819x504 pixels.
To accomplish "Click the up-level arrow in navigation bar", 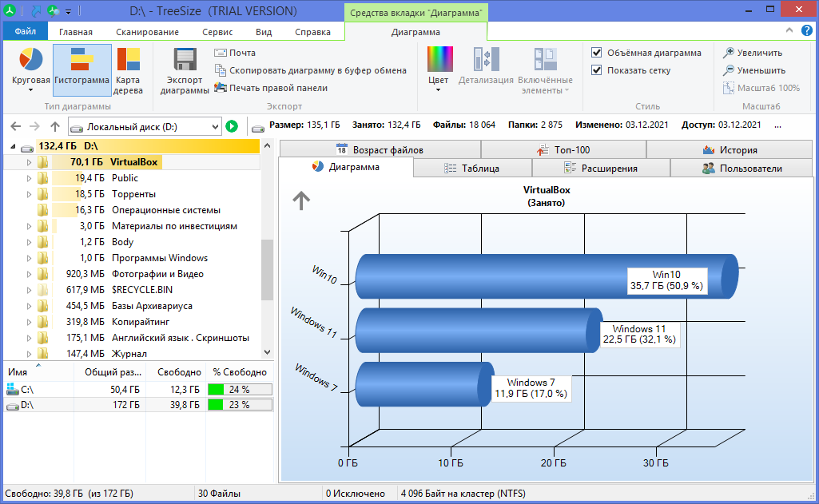I will point(55,126).
